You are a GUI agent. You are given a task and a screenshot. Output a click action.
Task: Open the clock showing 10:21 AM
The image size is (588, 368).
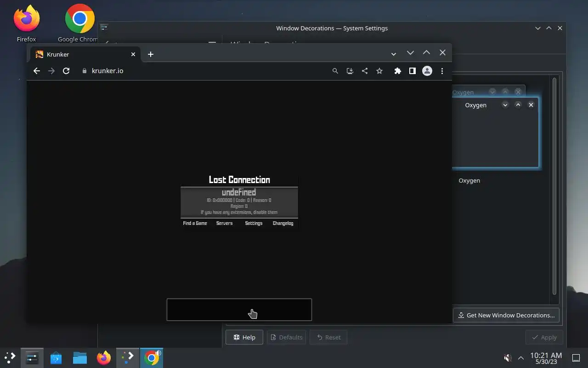pyautogui.click(x=546, y=358)
